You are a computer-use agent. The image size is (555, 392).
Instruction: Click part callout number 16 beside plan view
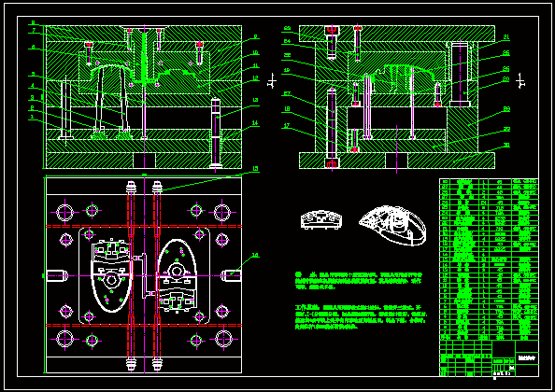255,255
